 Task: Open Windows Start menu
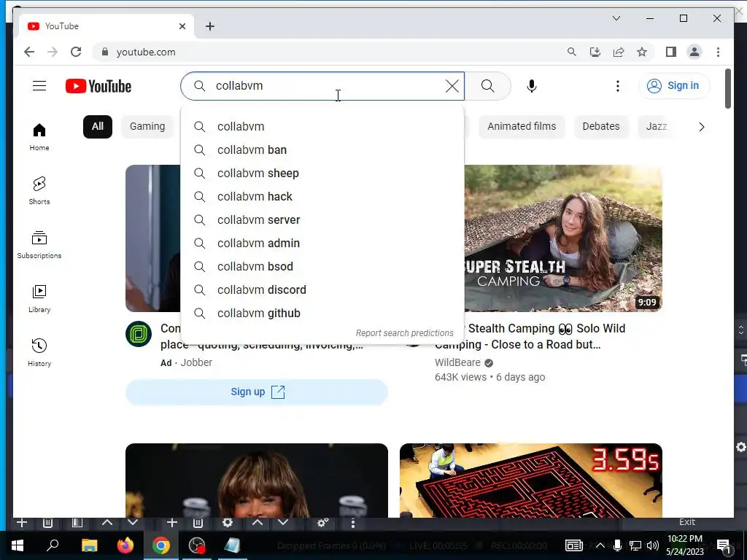point(18,545)
